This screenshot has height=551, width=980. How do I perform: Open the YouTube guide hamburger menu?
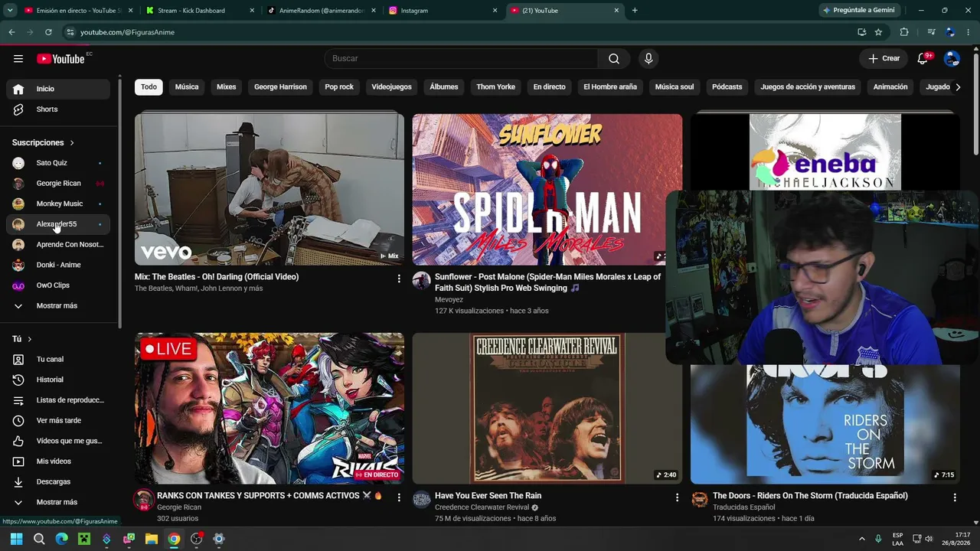click(18, 59)
